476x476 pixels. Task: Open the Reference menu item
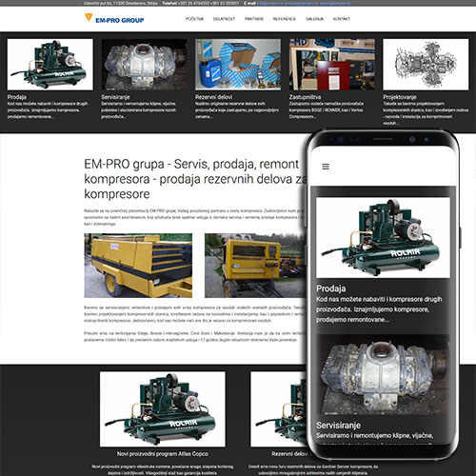tap(285, 19)
